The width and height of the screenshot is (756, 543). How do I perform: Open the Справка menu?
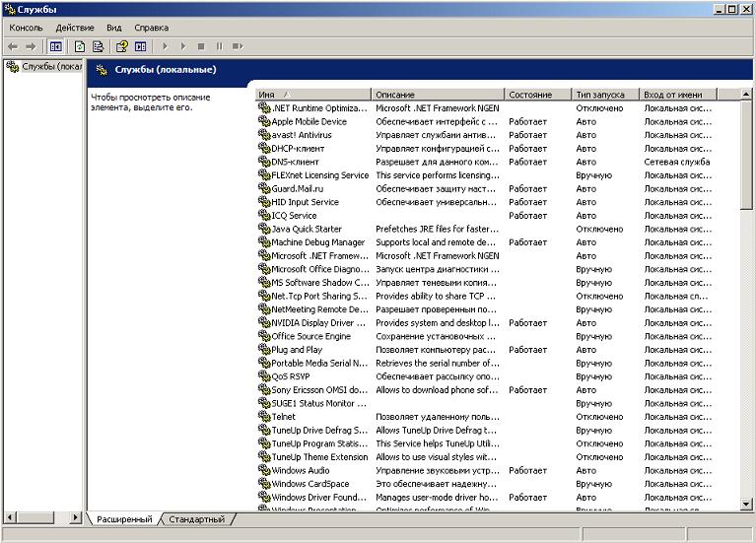click(x=151, y=28)
